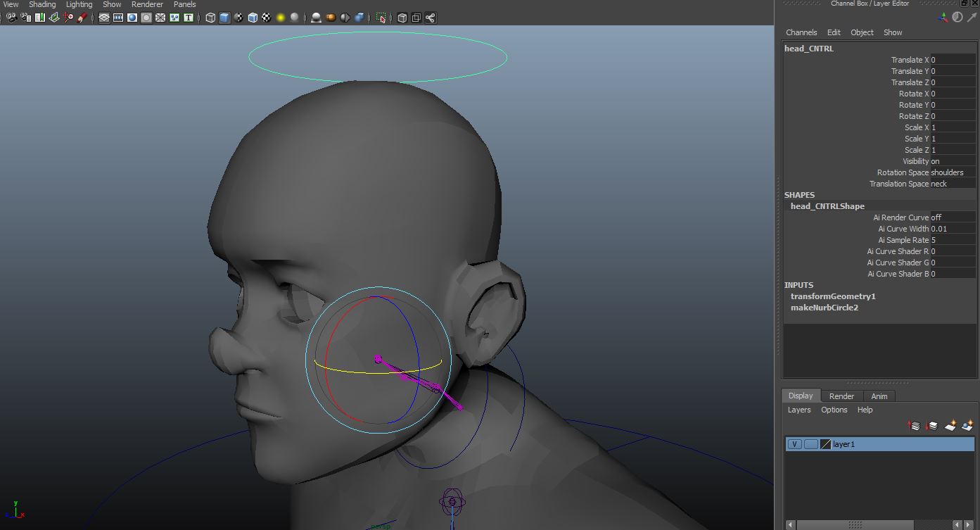The height and width of the screenshot is (530, 980).
Task: Click the X-Ray Joints icon
Action: coord(430,18)
